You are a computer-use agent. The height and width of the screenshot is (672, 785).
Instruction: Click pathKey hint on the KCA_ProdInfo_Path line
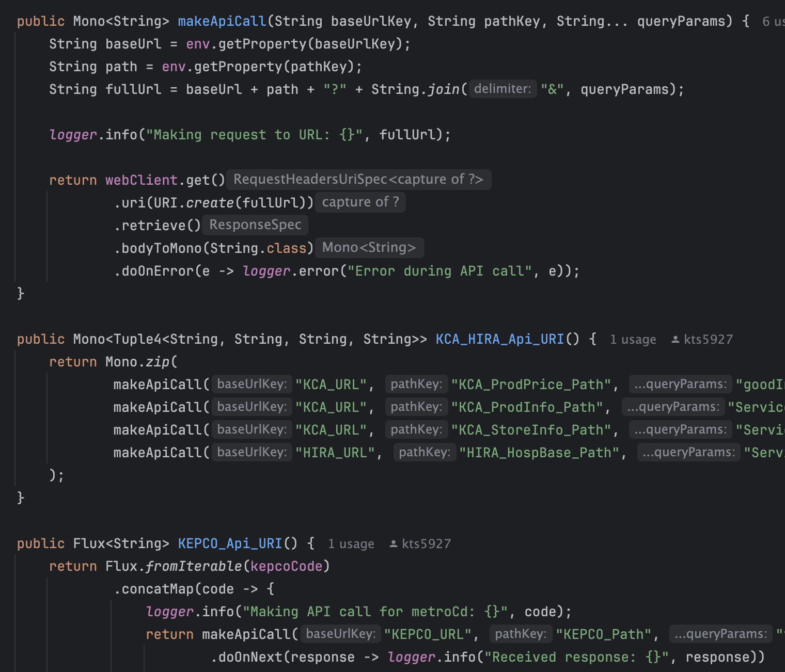tap(416, 407)
